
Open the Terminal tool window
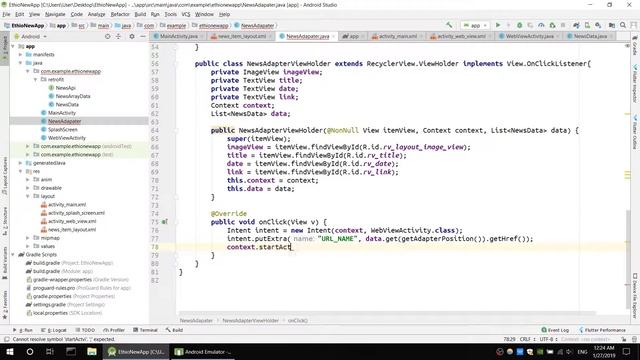coord(145,330)
